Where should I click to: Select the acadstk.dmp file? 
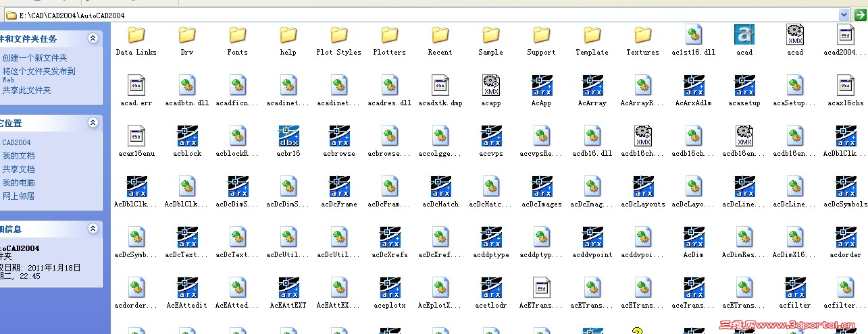pyautogui.click(x=440, y=92)
